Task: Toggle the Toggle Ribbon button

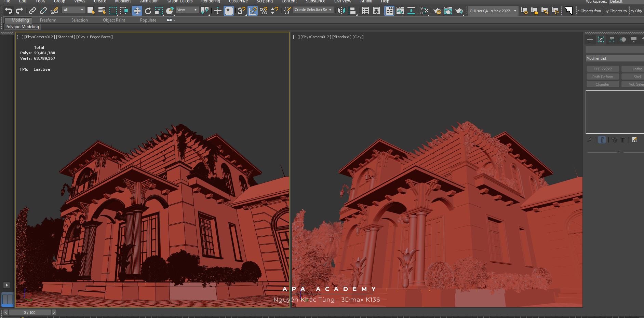Action: pos(389,11)
